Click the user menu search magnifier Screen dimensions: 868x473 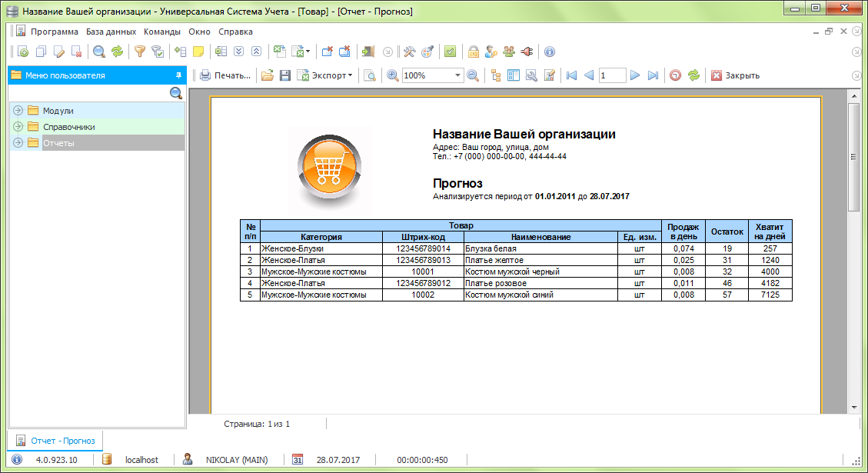176,93
